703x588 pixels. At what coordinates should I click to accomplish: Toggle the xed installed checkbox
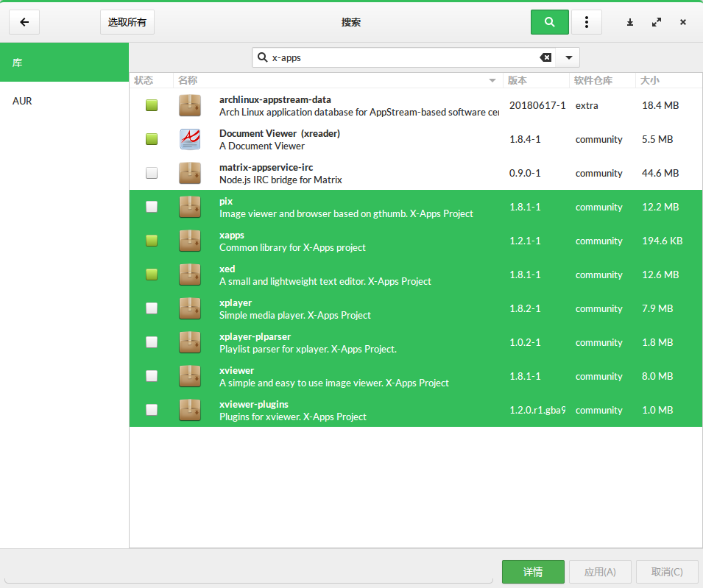point(152,274)
